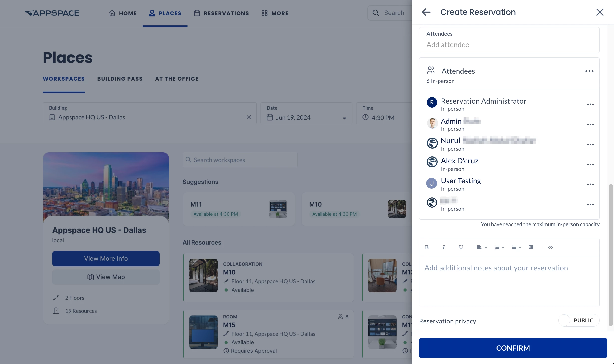
Task: Click Alex D'cruz avatar icon
Action: click(x=432, y=162)
